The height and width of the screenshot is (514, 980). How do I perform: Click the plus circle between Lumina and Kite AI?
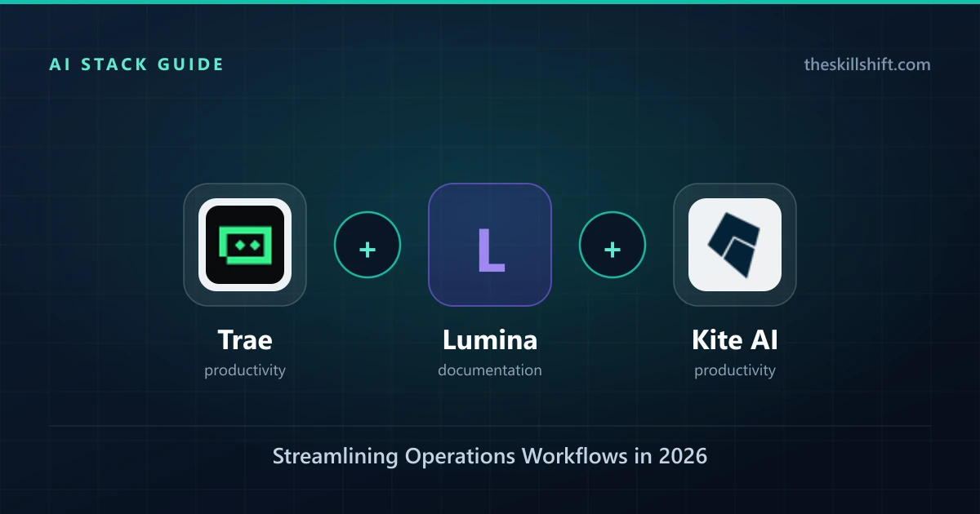coord(612,245)
